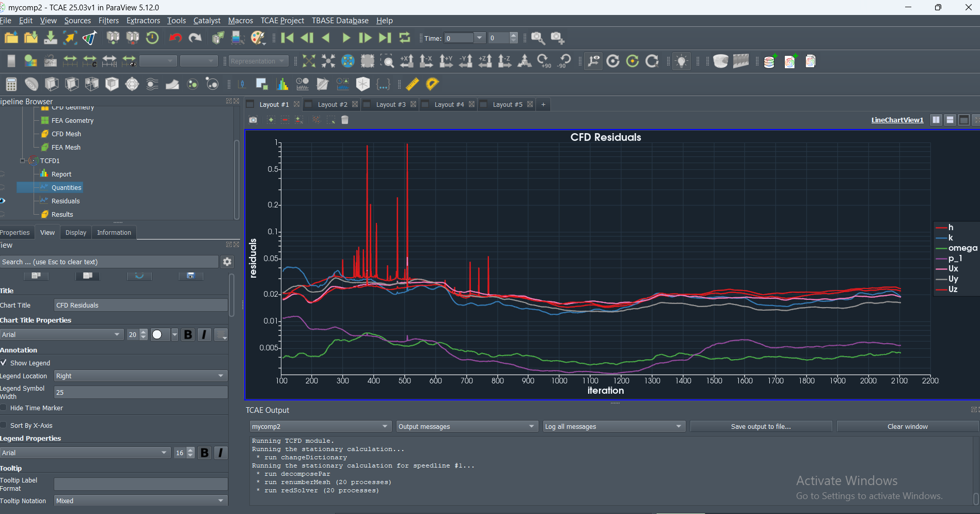
Task: Open the Legend Location dropdown
Action: tap(140, 376)
